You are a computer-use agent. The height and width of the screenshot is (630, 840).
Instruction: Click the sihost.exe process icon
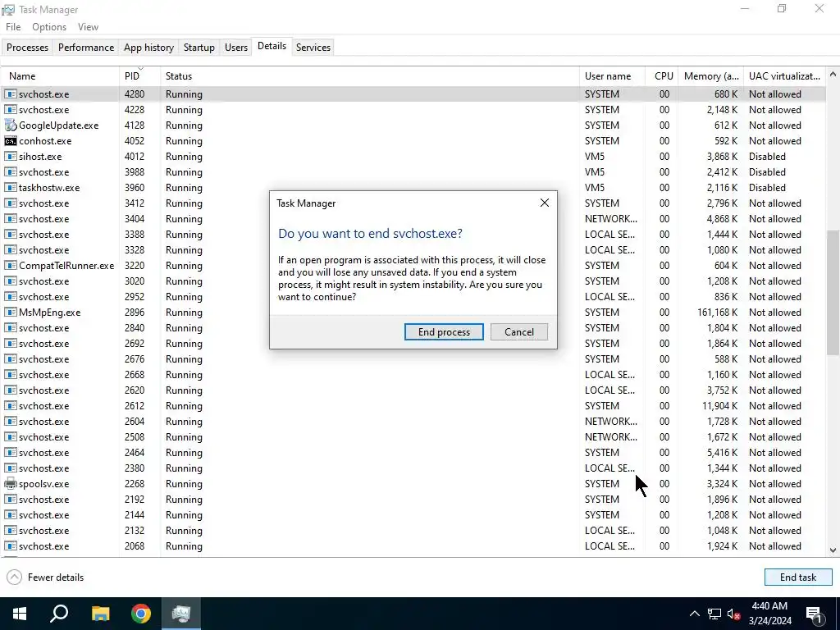pyautogui.click(x=10, y=157)
